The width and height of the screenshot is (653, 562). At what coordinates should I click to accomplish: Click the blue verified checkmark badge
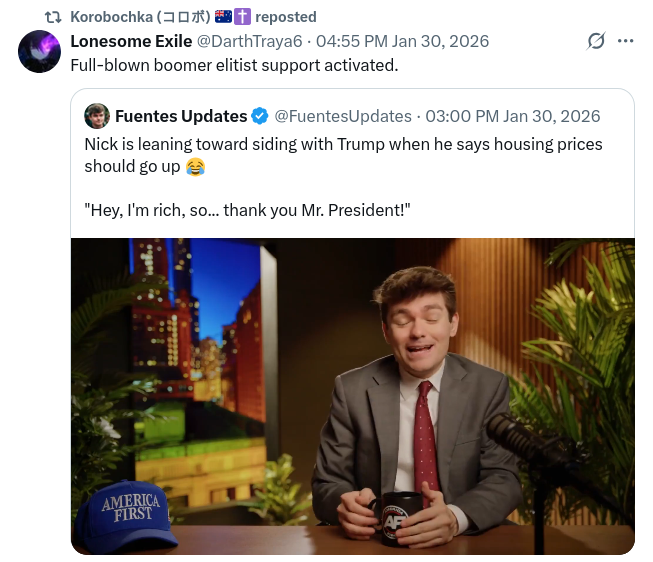point(259,115)
